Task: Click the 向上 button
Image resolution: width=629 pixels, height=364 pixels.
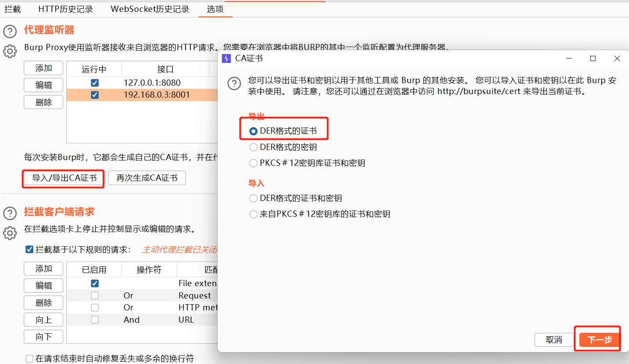Action: pos(44,320)
